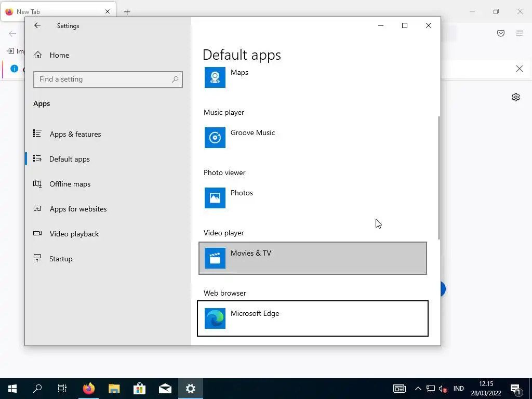Close the Settings window

[429, 25]
